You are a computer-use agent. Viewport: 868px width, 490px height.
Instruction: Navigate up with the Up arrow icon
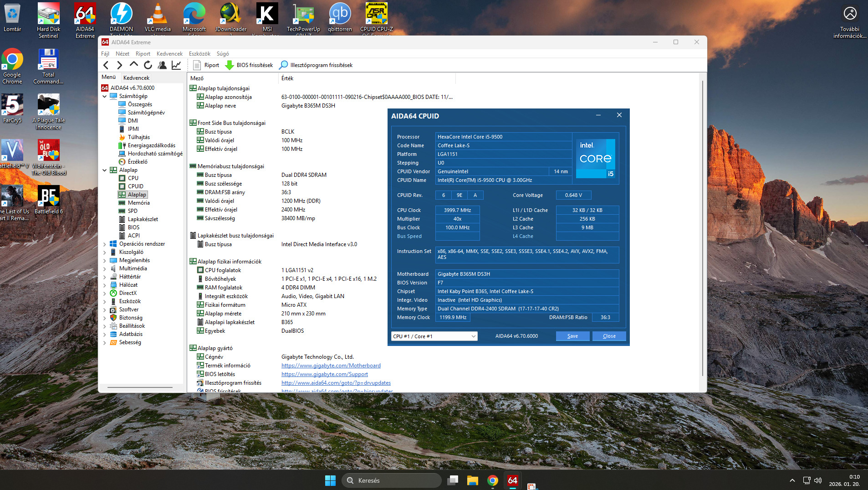134,65
